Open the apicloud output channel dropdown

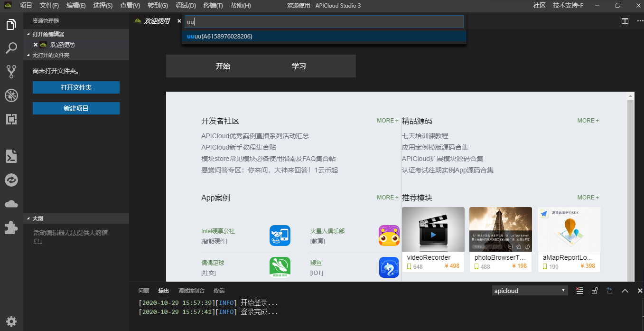530,291
